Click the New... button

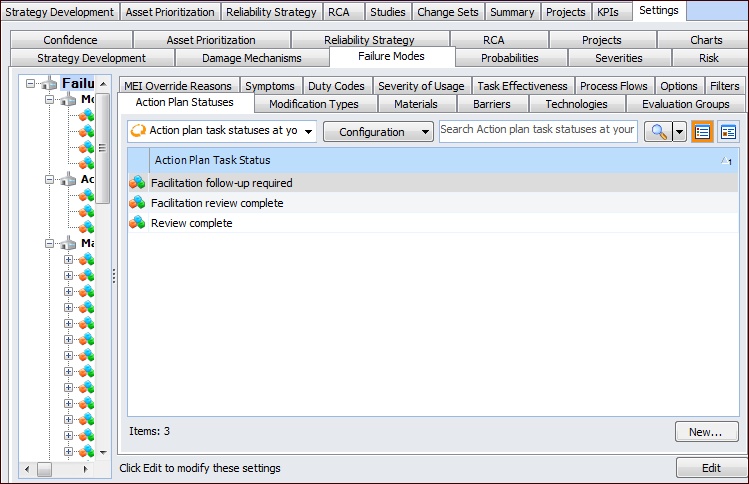(706, 432)
